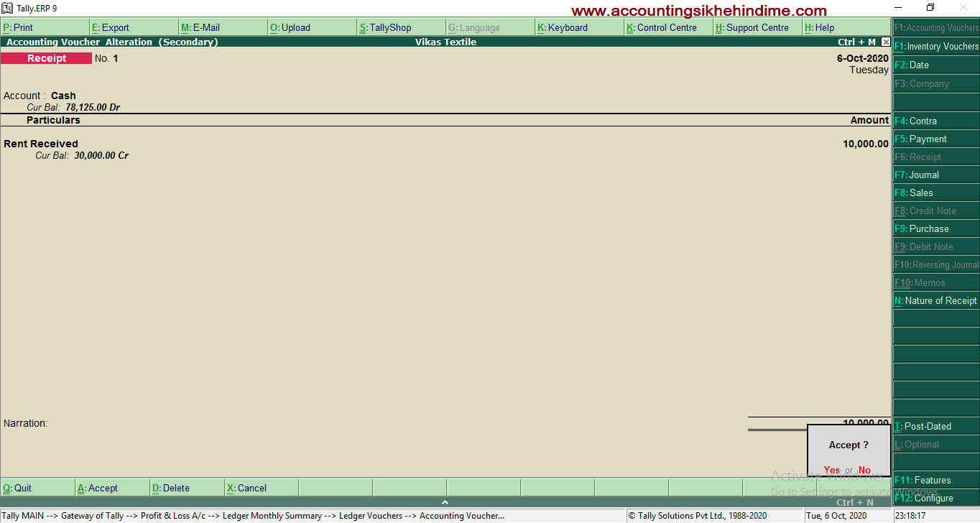Switch to F8 Sales voucher
The height and width of the screenshot is (523, 980).
(936, 193)
